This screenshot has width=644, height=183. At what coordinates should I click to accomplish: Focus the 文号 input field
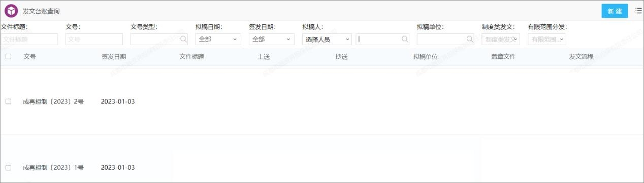pos(94,39)
